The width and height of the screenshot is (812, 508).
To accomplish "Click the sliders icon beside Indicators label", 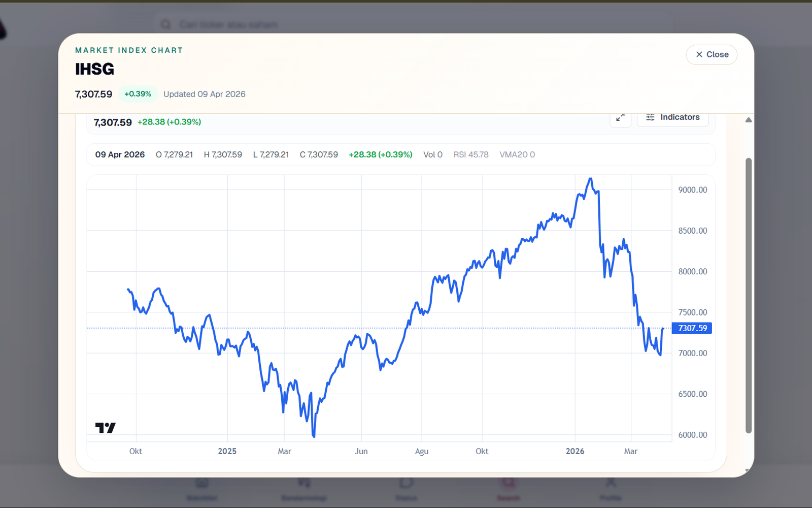I will tap(650, 117).
